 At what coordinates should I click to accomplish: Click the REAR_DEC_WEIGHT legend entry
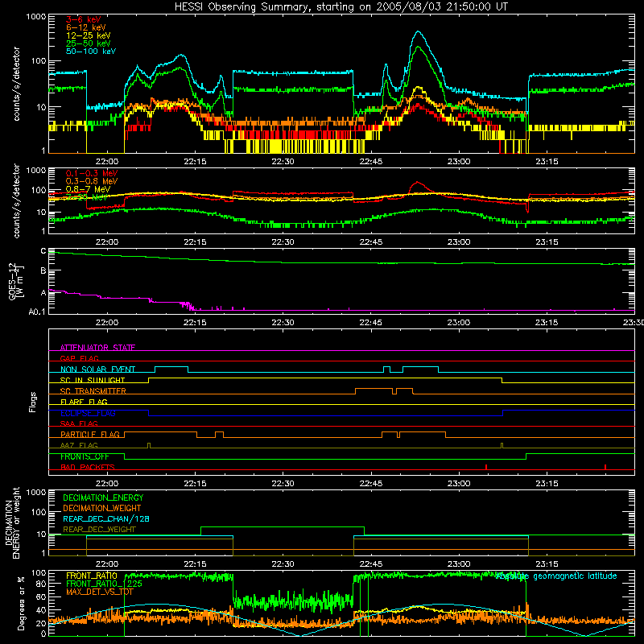(99, 530)
